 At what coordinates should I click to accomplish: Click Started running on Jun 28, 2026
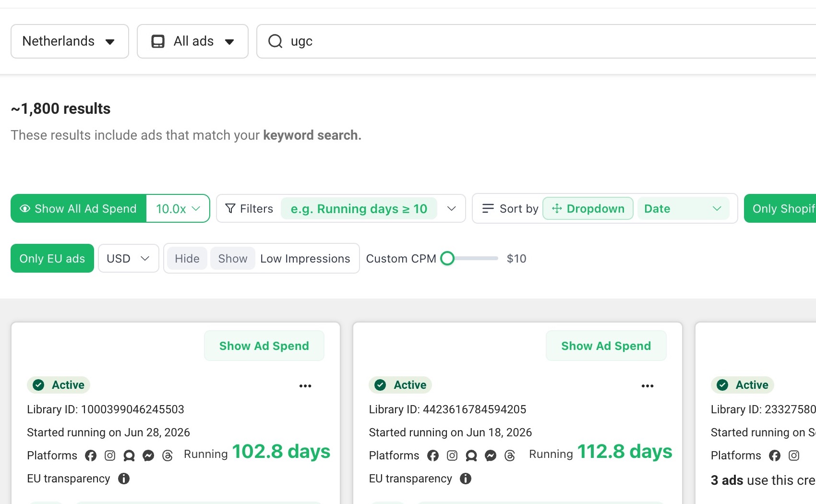tap(108, 432)
